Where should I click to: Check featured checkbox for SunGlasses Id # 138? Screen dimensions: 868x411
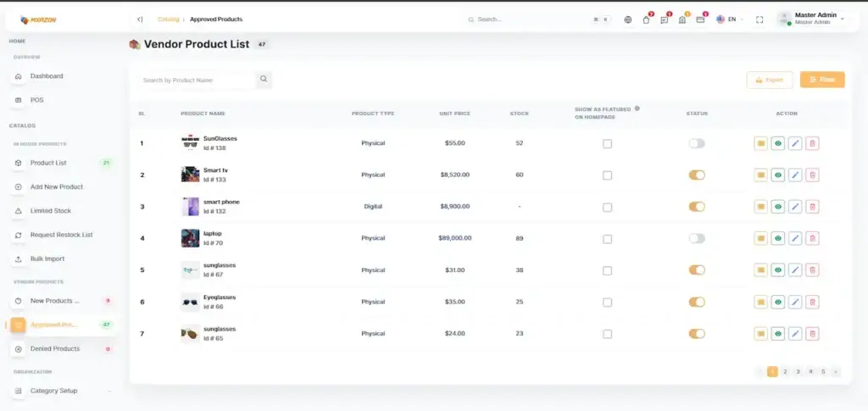click(607, 144)
